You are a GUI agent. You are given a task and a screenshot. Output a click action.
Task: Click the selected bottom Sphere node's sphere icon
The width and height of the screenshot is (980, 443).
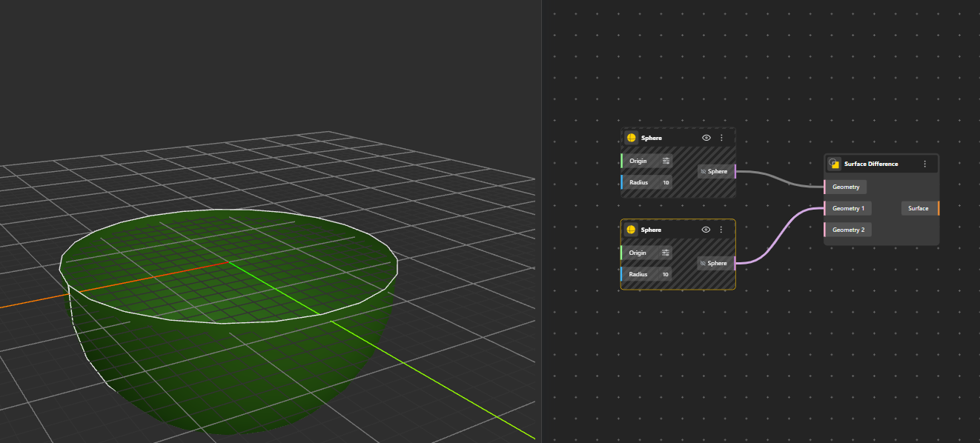[x=631, y=230]
